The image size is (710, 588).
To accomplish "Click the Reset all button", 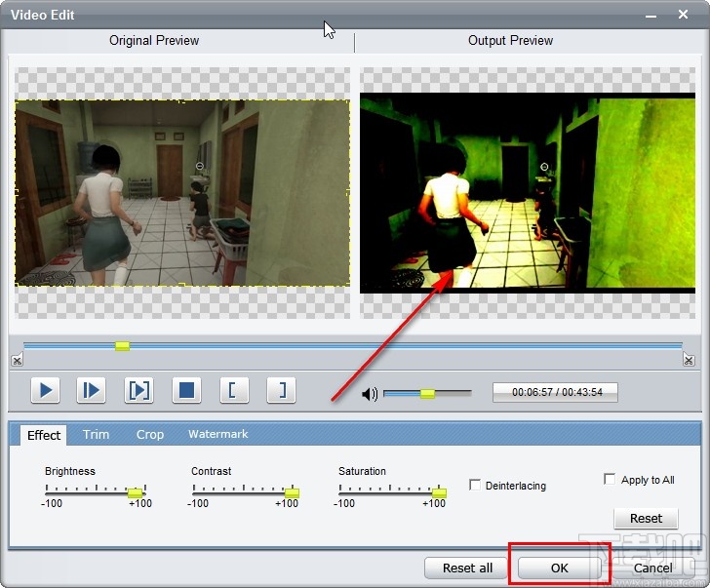I will [467, 568].
